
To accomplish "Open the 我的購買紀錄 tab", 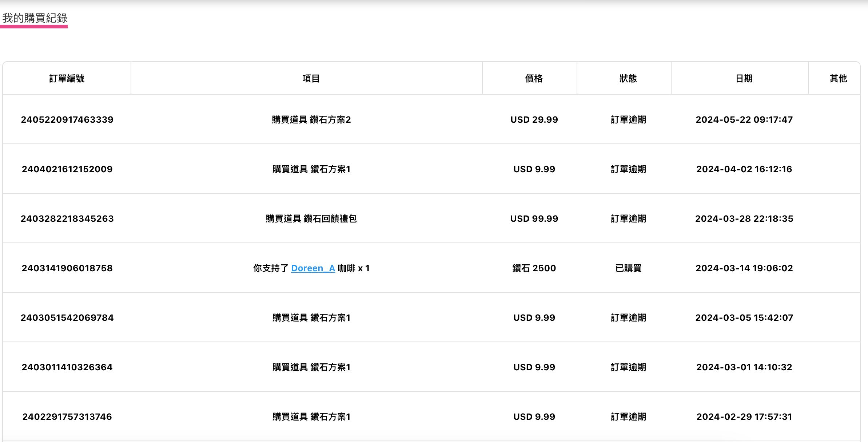I will click(35, 18).
